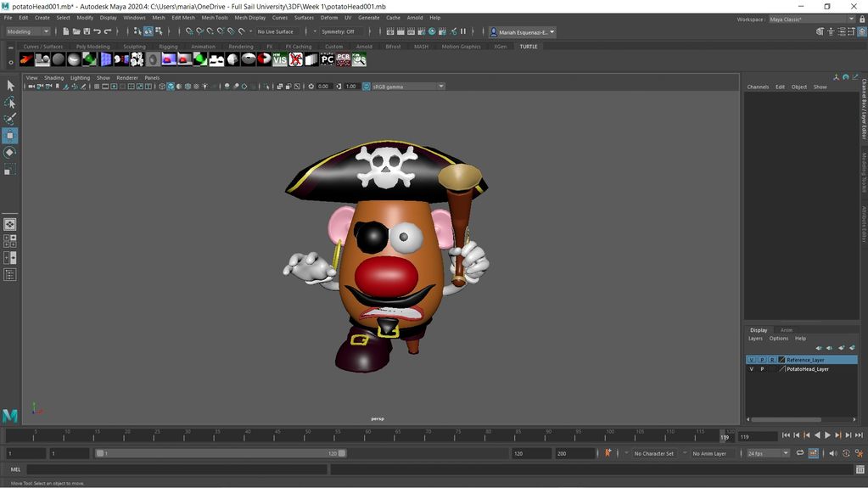Open the Modeling menu set dropdown
868x488 pixels.
pos(30,31)
